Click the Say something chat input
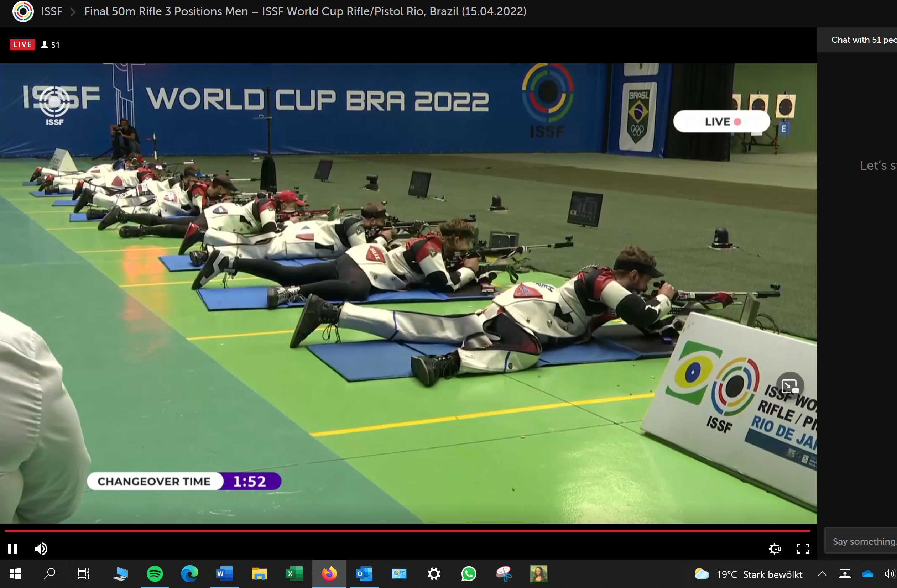 (861, 541)
